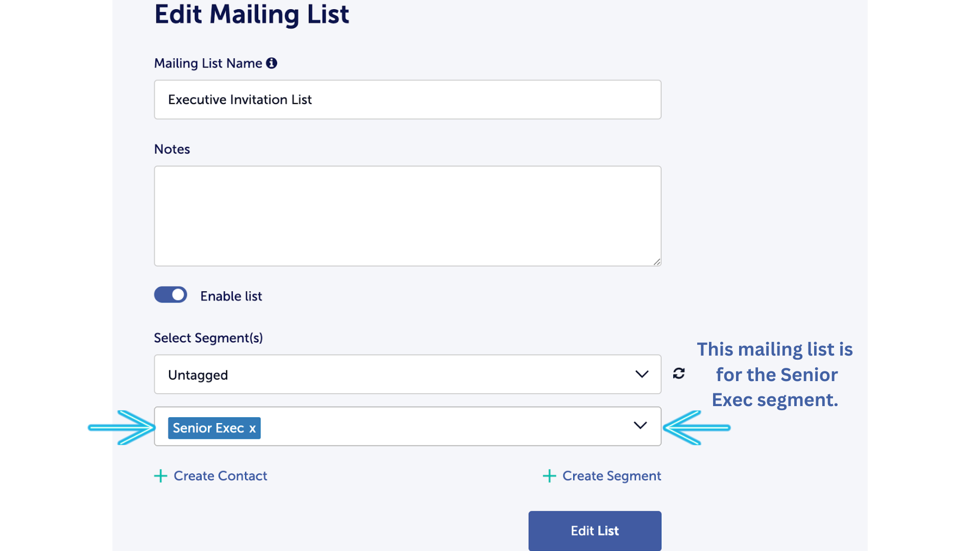The width and height of the screenshot is (980, 551).
Task: Click the plus icon beside Create Contact
Action: [x=161, y=476]
